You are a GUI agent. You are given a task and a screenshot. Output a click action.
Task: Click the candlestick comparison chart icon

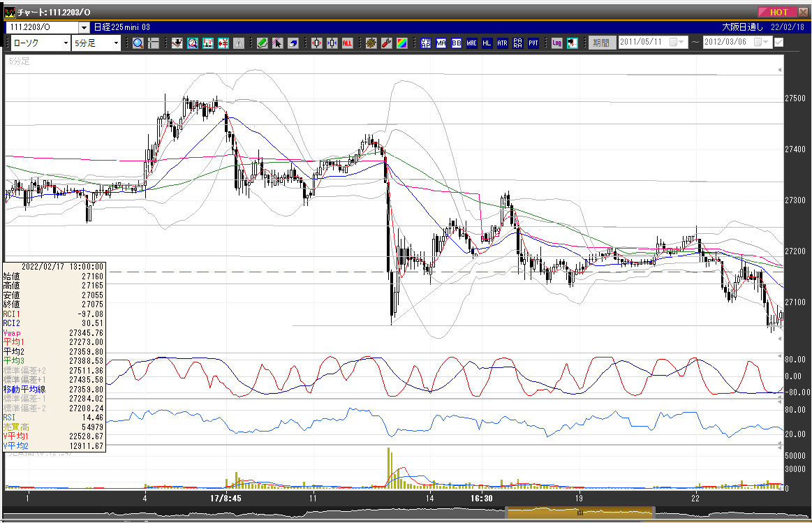208,43
